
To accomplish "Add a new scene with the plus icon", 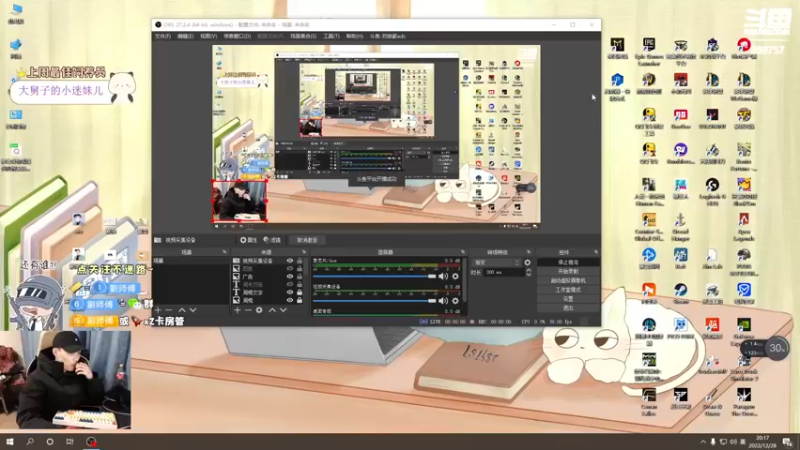I will point(158,310).
